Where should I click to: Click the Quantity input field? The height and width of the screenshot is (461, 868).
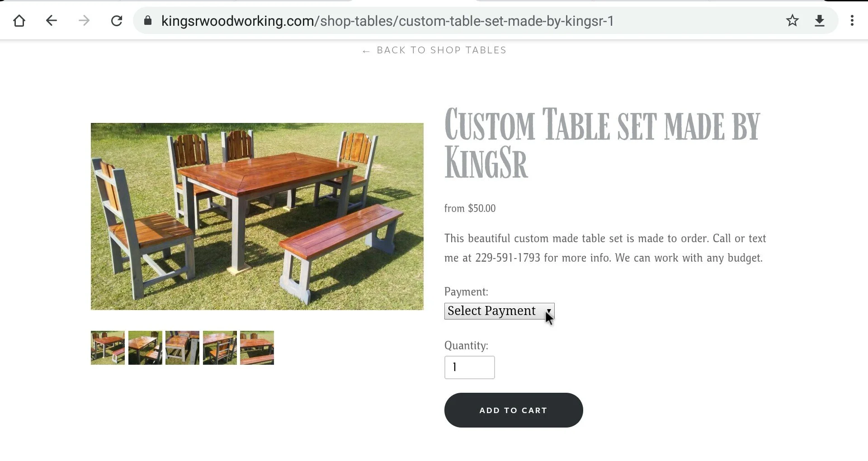469,367
